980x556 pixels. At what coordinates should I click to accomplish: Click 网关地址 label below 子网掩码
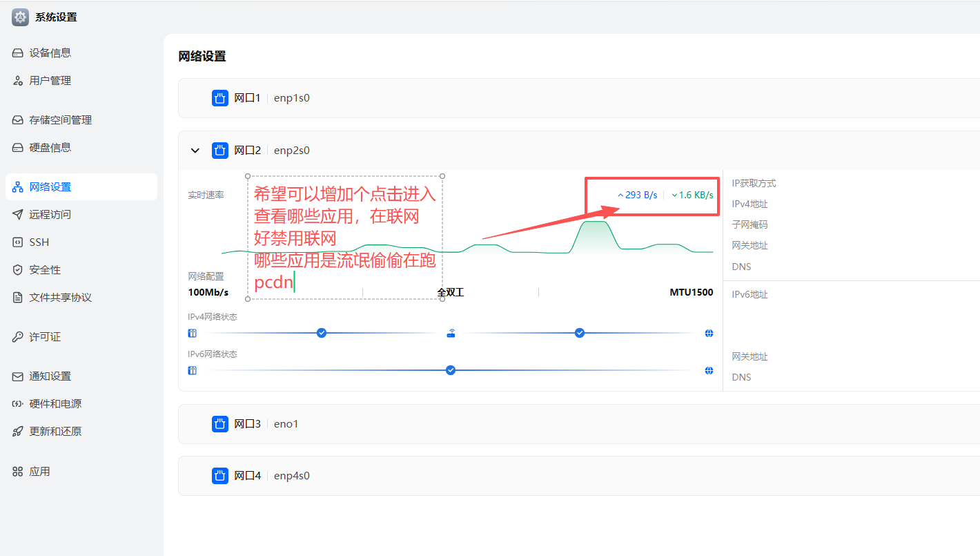pos(750,245)
